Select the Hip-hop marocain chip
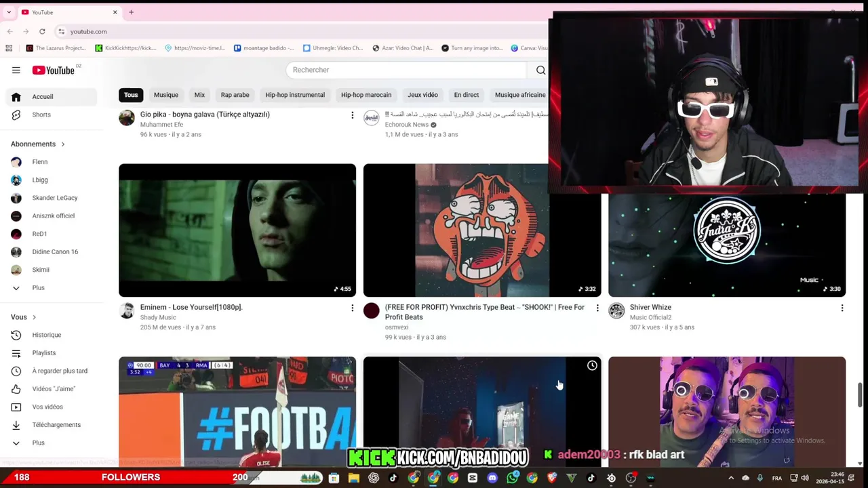868x488 pixels. coord(366,95)
